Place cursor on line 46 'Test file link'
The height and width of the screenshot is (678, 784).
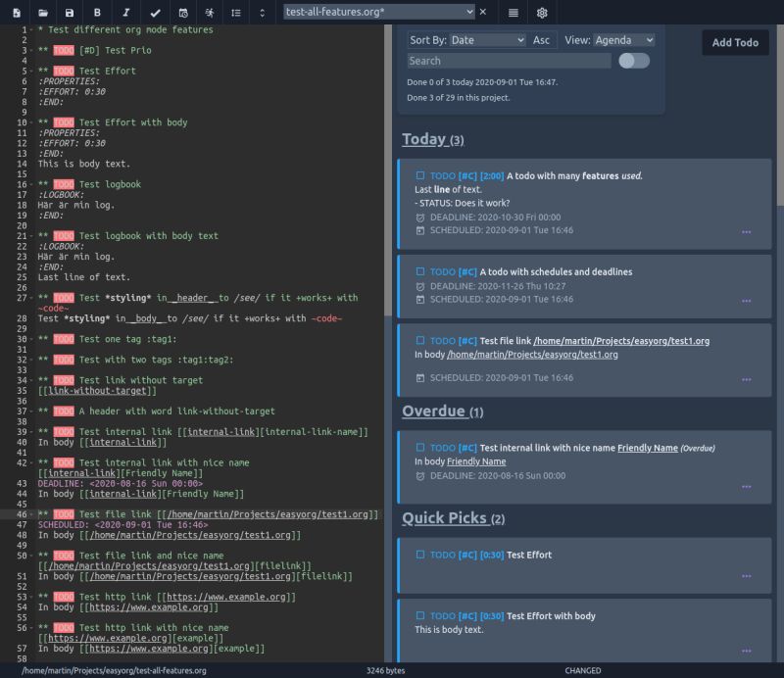209,514
